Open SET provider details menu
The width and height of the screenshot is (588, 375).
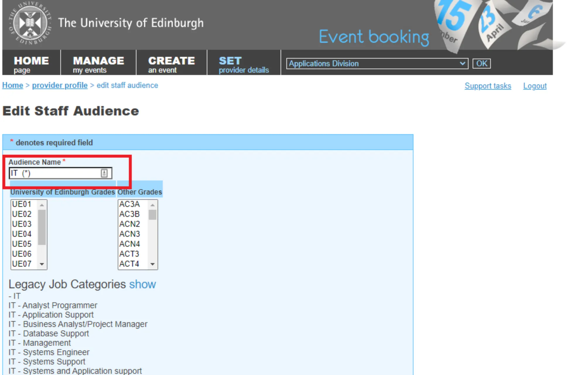tap(243, 64)
